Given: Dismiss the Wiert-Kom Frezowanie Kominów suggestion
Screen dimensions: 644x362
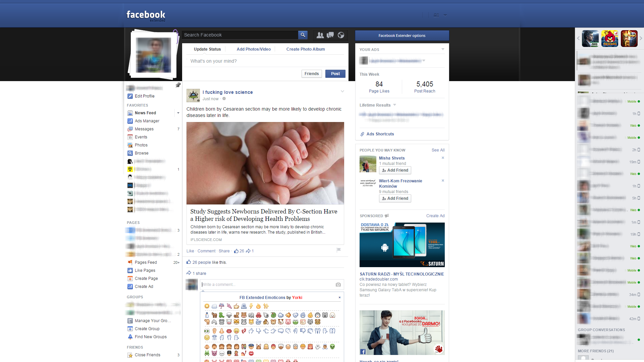Looking at the screenshot, I should point(443,181).
